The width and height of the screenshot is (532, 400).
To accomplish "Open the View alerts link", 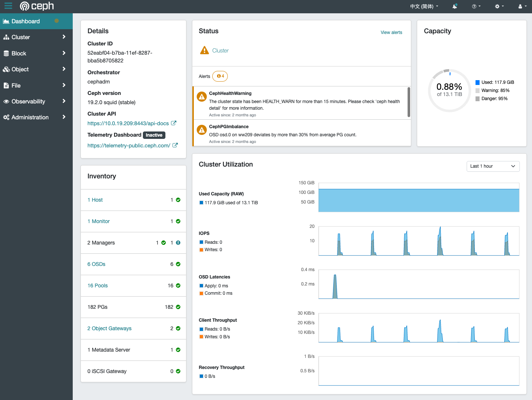I will click(x=391, y=32).
